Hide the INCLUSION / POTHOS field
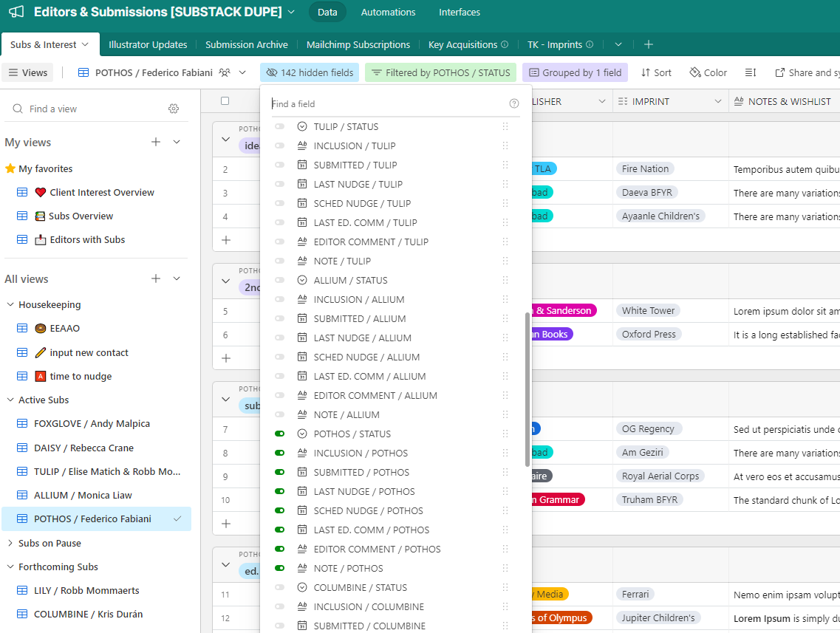Screen dimensions: 840x633 (280, 453)
